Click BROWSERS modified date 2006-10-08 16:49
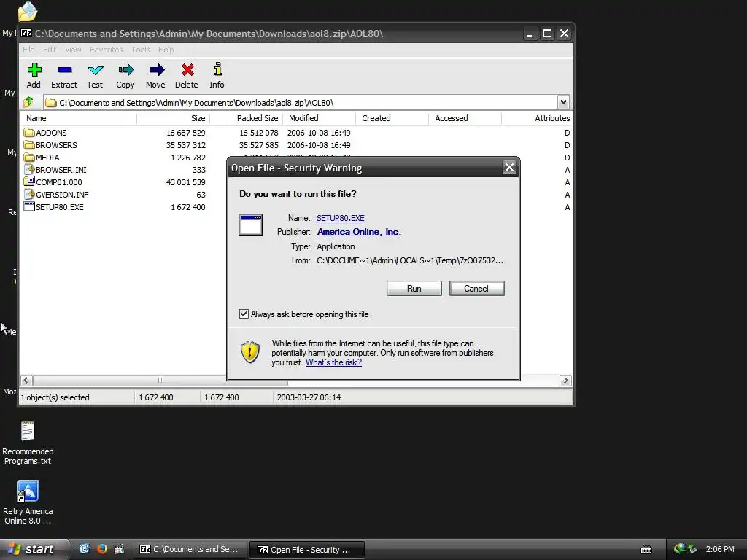 pos(319,145)
